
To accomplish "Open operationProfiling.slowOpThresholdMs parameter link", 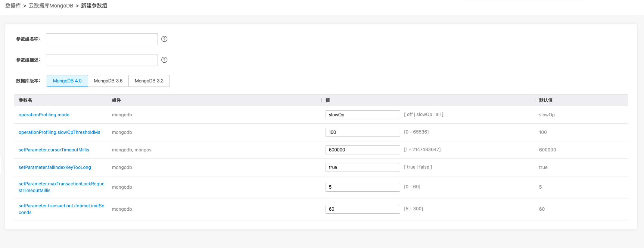I will tap(59, 132).
